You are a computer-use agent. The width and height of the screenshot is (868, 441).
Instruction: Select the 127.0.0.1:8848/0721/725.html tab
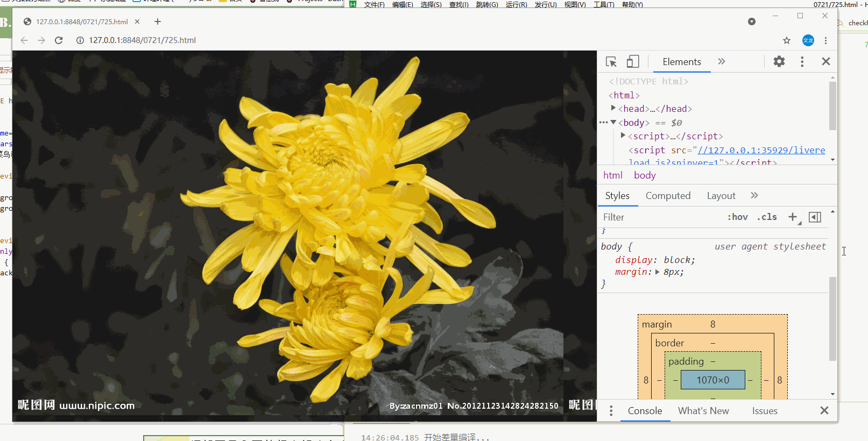(x=82, y=22)
